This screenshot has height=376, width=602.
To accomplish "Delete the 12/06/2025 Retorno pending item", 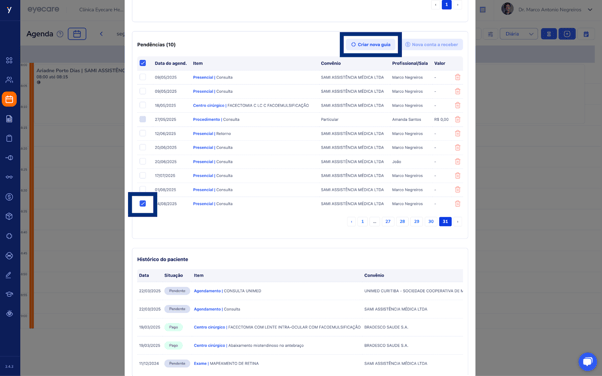I will pyautogui.click(x=457, y=134).
